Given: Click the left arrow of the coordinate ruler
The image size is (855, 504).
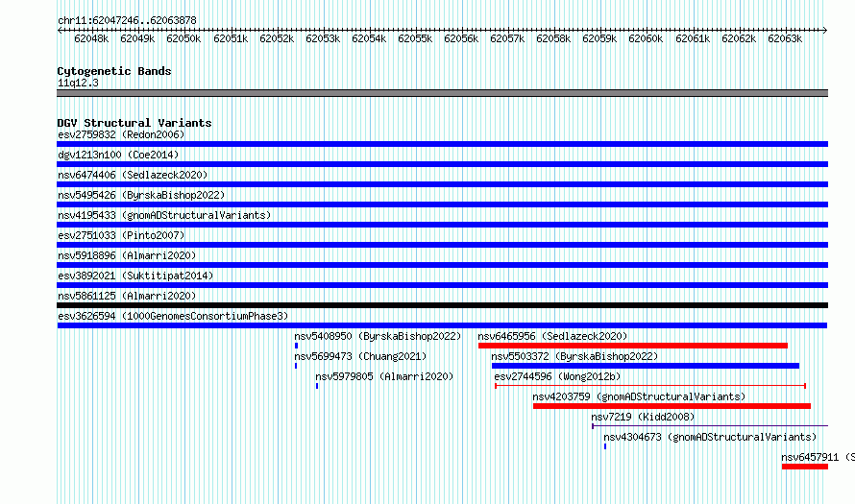Looking at the screenshot, I should point(60,30).
